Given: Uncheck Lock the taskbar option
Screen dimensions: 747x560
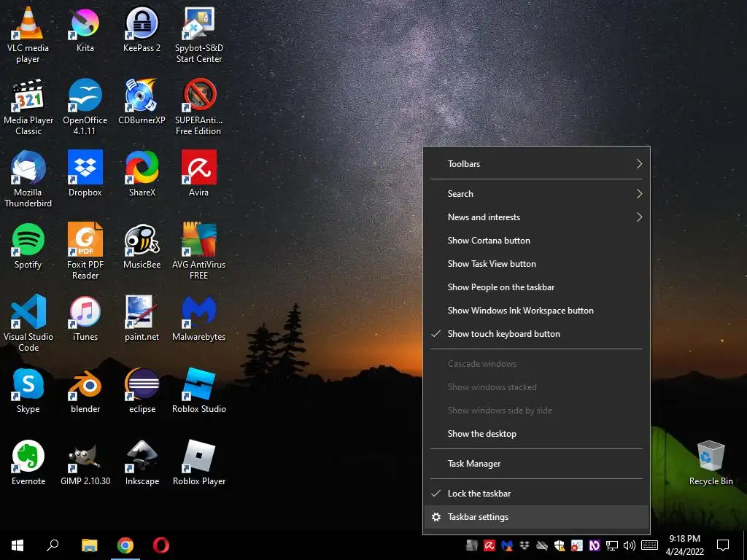Looking at the screenshot, I should (536, 494).
